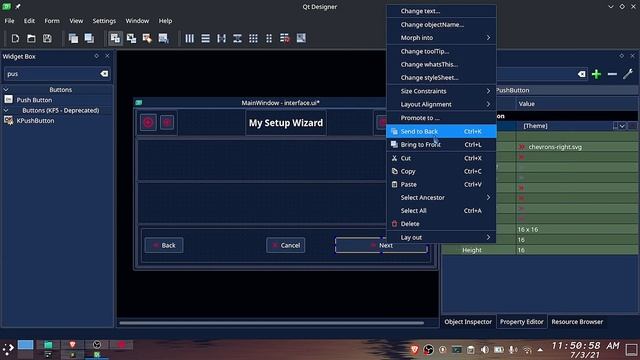This screenshot has width=640, height=360.
Task: Open the [Theme] icon dropdown arrow
Action: (622, 126)
